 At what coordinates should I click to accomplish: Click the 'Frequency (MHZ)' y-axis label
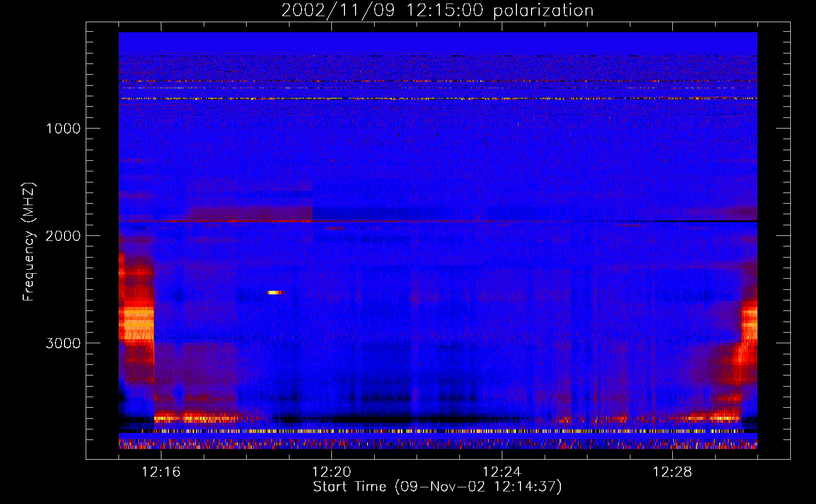[29, 242]
